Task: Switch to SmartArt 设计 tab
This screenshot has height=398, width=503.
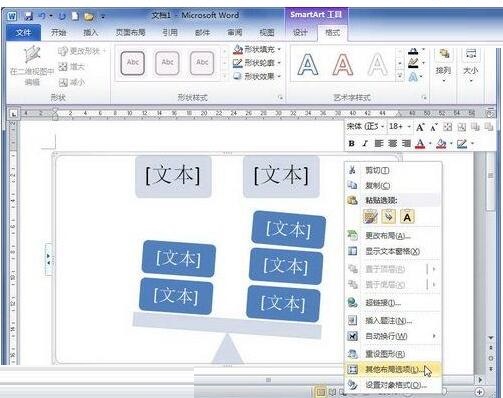Action: (x=300, y=33)
